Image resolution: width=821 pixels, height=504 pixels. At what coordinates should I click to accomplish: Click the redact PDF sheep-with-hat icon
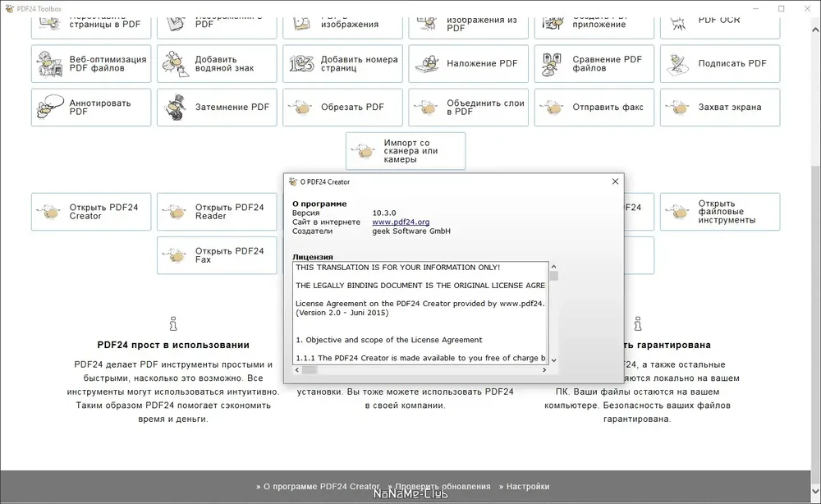click(x=176, y=108)
